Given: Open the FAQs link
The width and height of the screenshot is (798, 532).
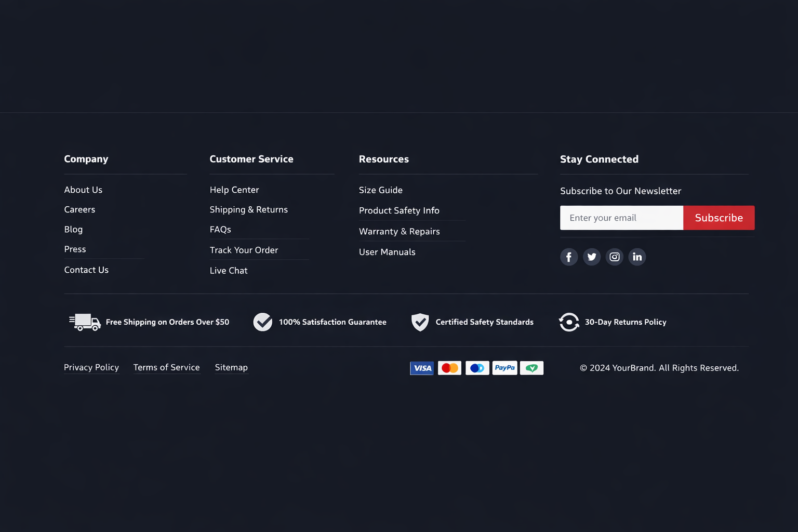Looking at the screenshot, I should click(x=220, y=229).
